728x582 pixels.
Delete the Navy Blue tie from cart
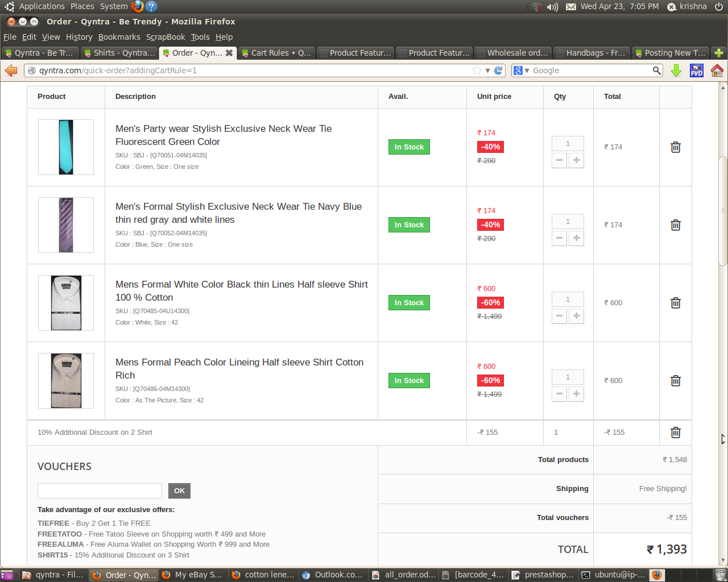pyautogui.click(x=676, y=225)
